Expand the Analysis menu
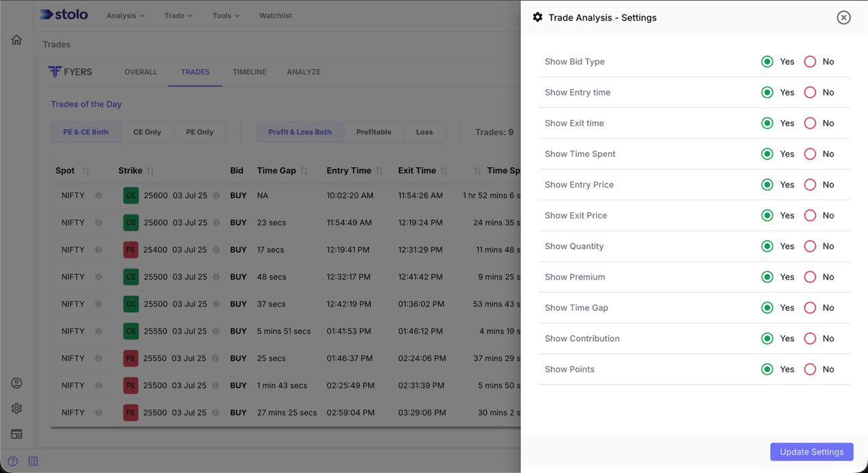This screenshot has width=868, height=473. click(x=125, y=16)
